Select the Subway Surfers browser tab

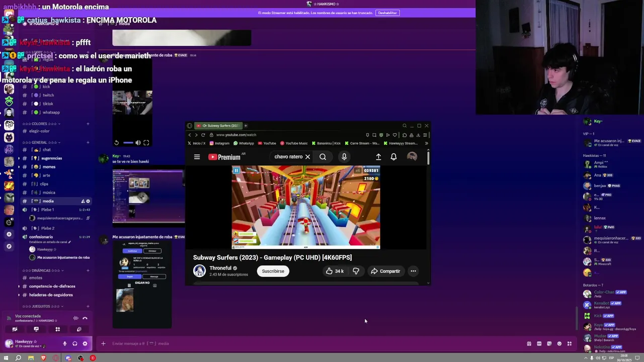[x=218, y=126]
